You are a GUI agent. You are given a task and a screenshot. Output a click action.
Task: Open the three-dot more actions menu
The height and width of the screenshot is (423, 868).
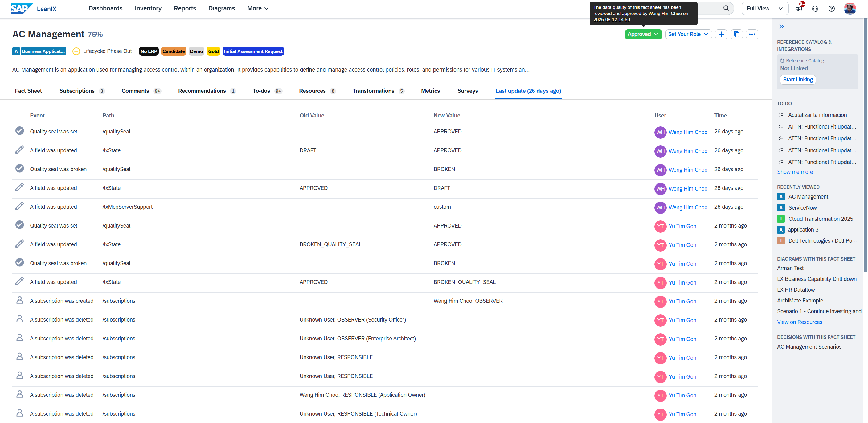click(x=752, y=34)
